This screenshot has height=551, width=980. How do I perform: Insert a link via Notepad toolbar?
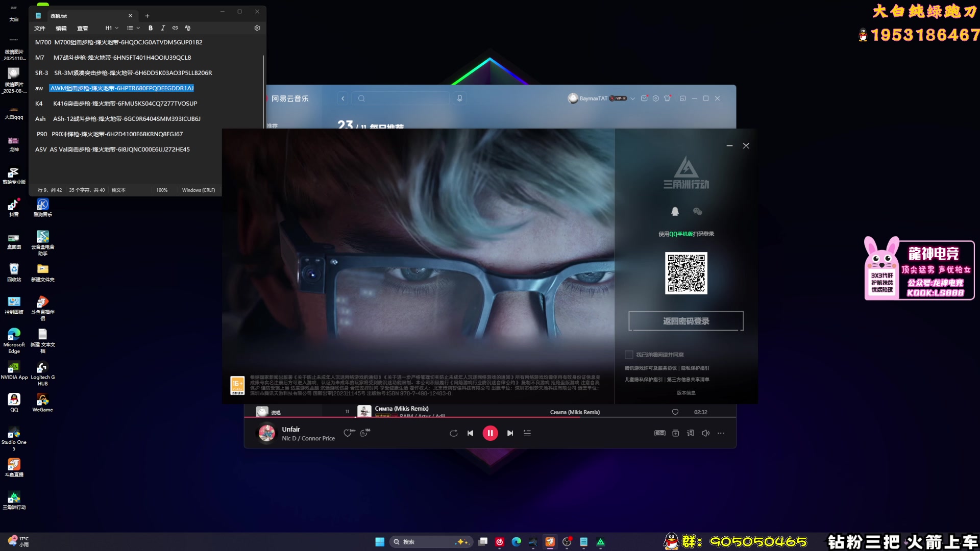[175, 28]
